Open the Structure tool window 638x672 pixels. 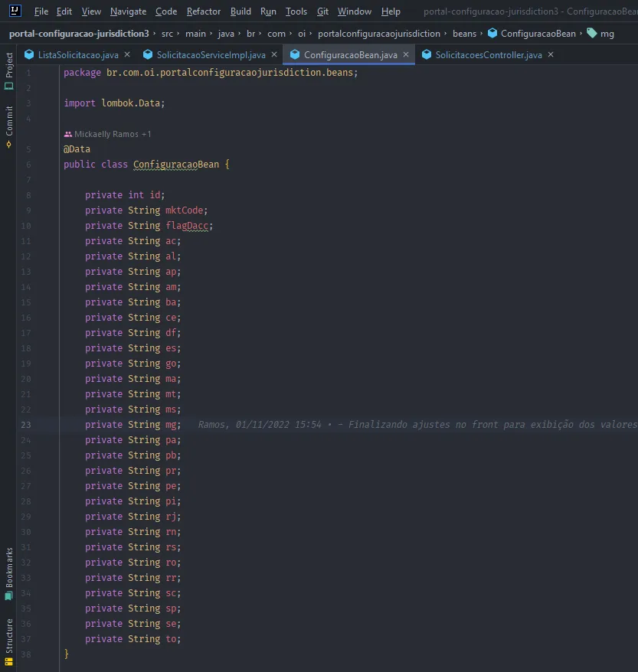click(9, 635)
